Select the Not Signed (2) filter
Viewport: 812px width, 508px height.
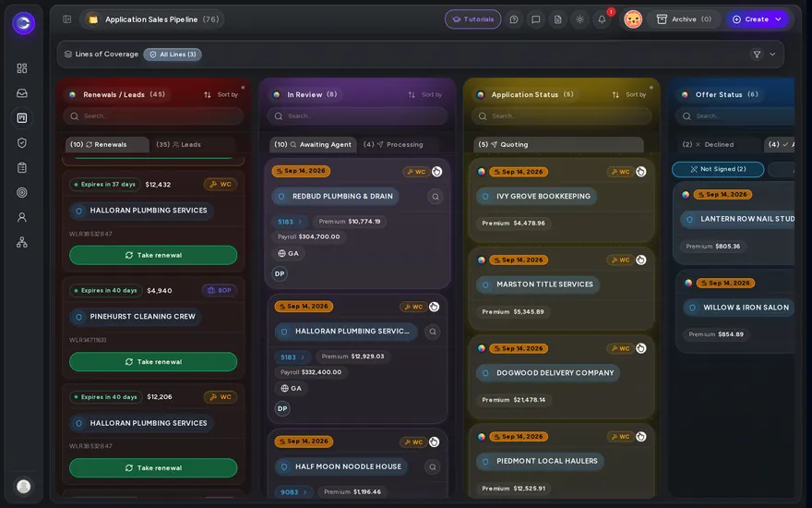point(718,169)
